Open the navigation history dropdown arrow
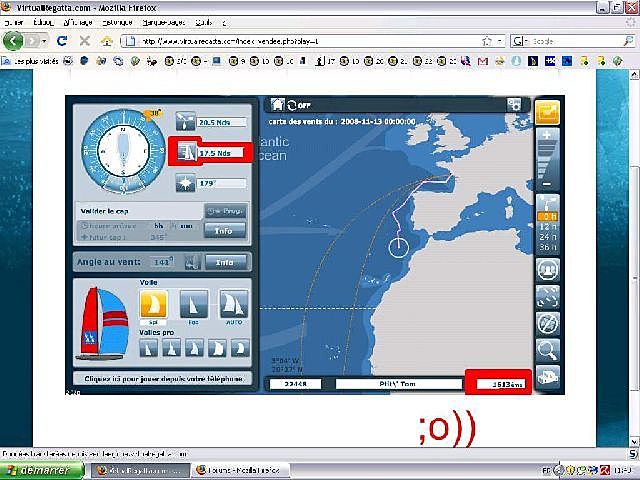 coord(44,41)
